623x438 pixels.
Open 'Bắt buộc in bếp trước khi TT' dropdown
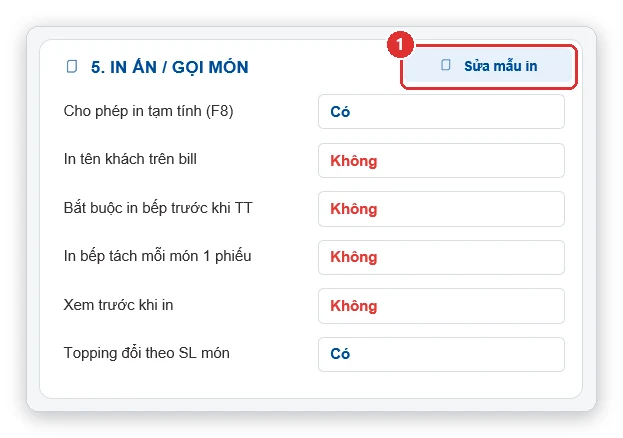point(441,209)
